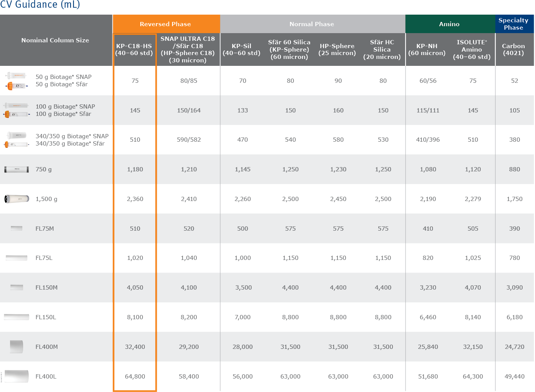535x392 pixels.
Task: Click the 4,050 value in the FL150M row
Action: pyautogui.click(x=135, y=288)
